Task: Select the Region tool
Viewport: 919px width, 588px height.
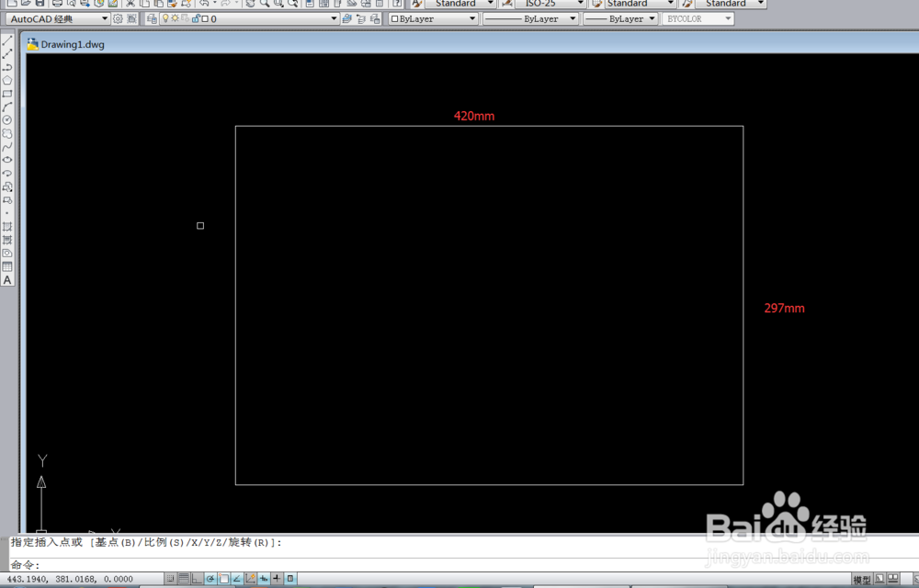Action: [x=7, y=254]
